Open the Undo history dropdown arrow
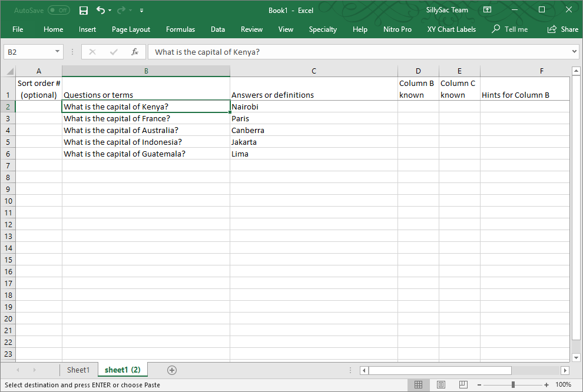Screen dimensions: 583x392 [x=110, y=11]
